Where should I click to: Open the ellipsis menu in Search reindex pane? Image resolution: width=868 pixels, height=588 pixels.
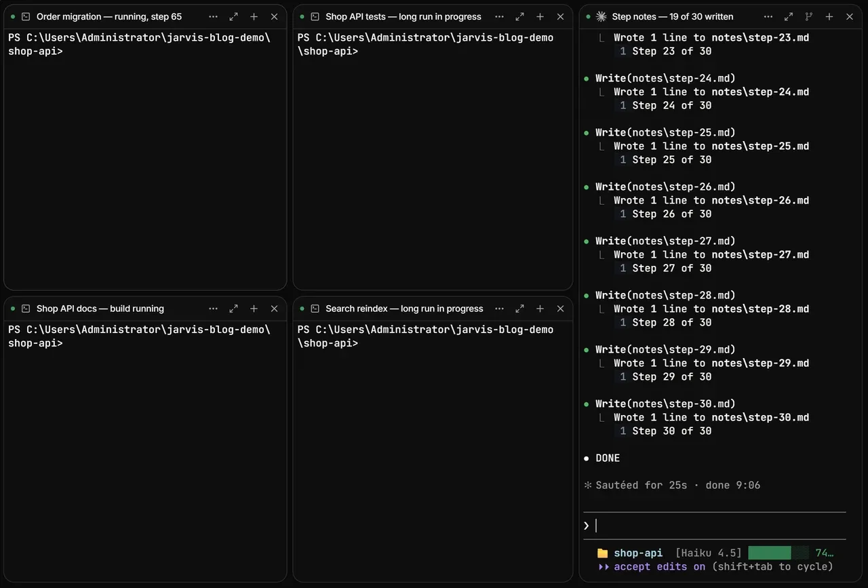tap(499, 309)
